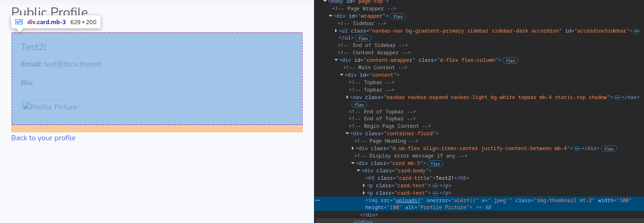Collapse the container-fluid div node
644x223 pixels.
pos(347,134)
